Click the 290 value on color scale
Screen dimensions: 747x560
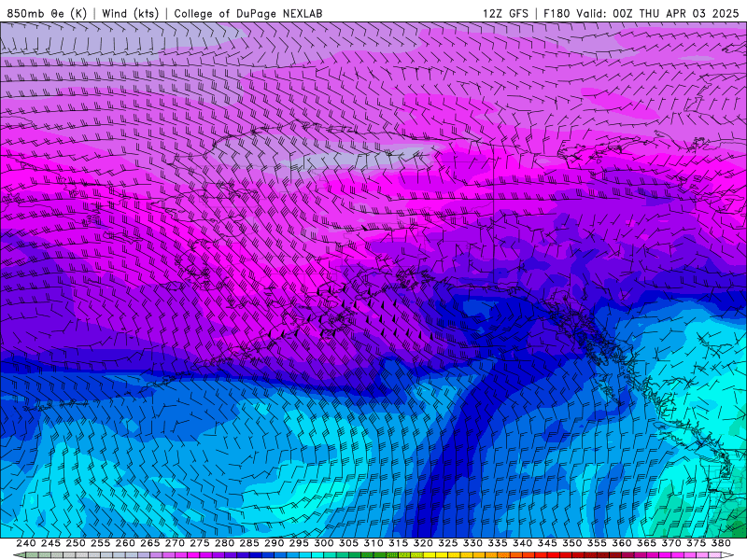[274, 543]
